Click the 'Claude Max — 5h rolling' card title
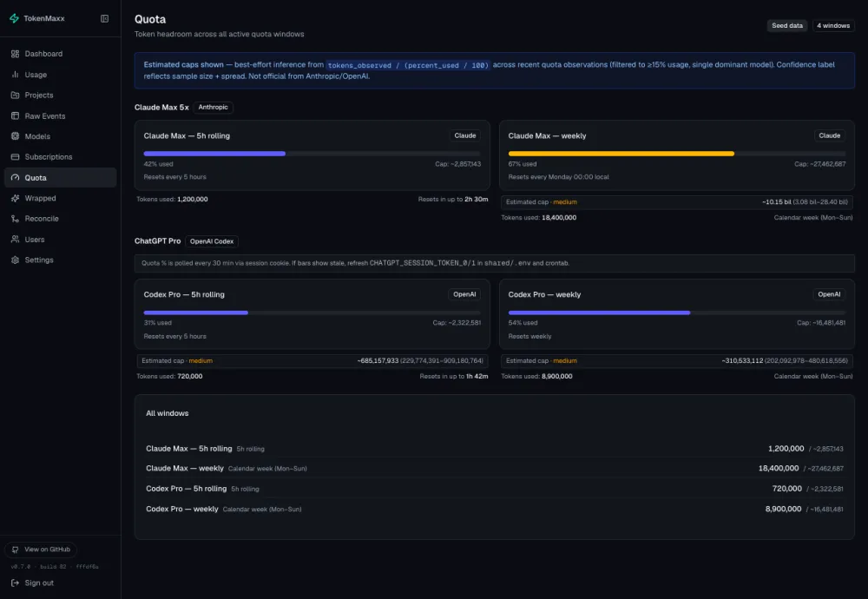 (187, 135)
